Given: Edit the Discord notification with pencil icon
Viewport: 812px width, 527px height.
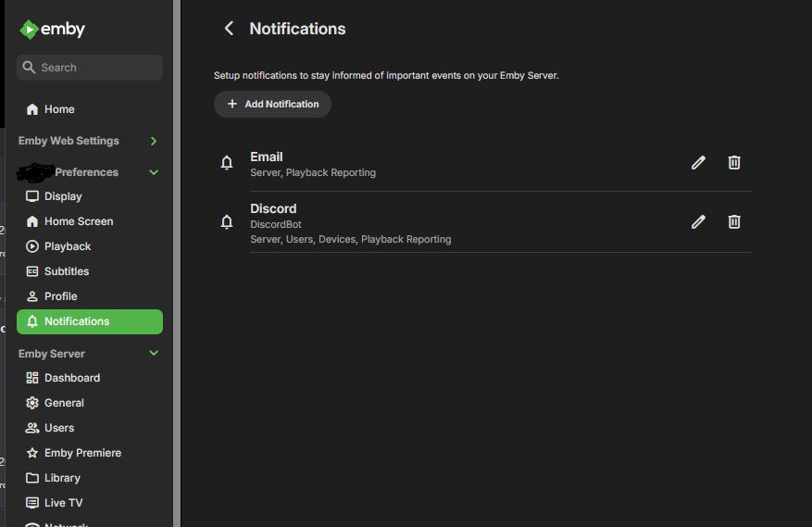Looking at the screenshot, I should [698, 222].
